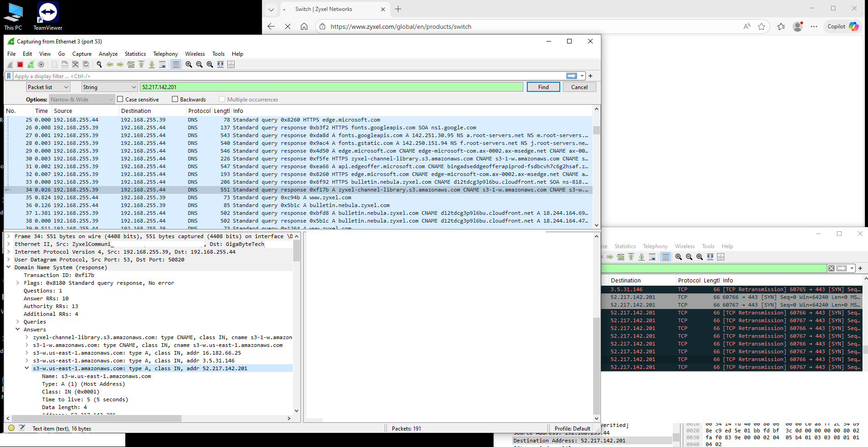Jump to the last packet icon

[152, 64]
